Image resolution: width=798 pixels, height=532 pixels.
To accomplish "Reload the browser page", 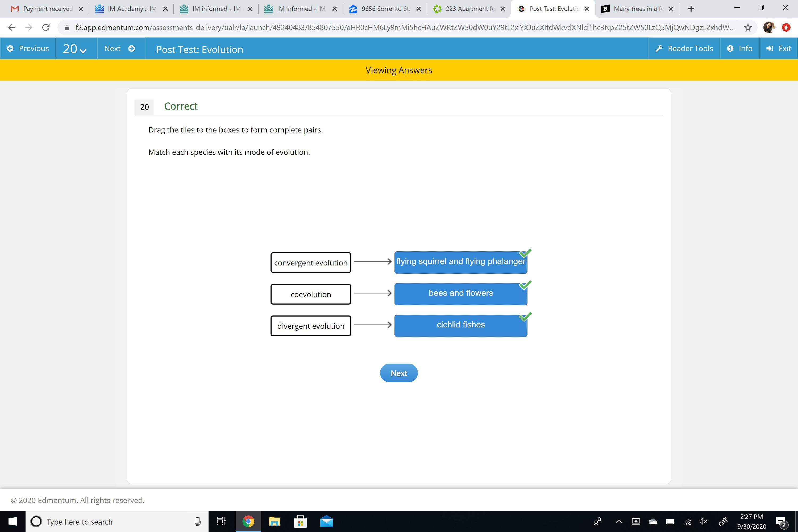I will tap(46, 27).
